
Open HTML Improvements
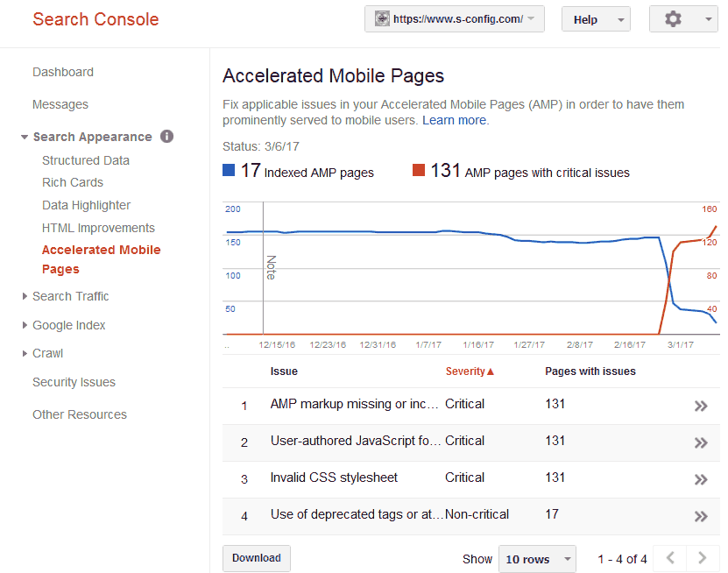98,228
